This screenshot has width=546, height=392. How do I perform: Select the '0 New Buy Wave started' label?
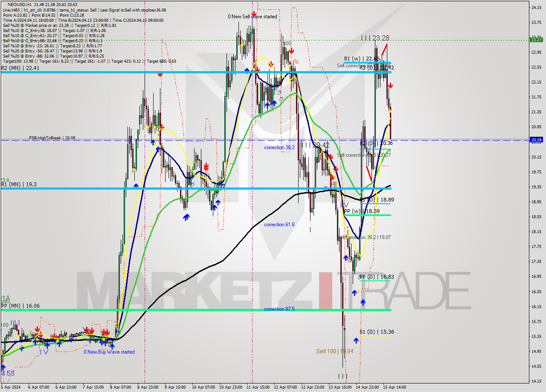pyautogui.click(x=109, y=352)
